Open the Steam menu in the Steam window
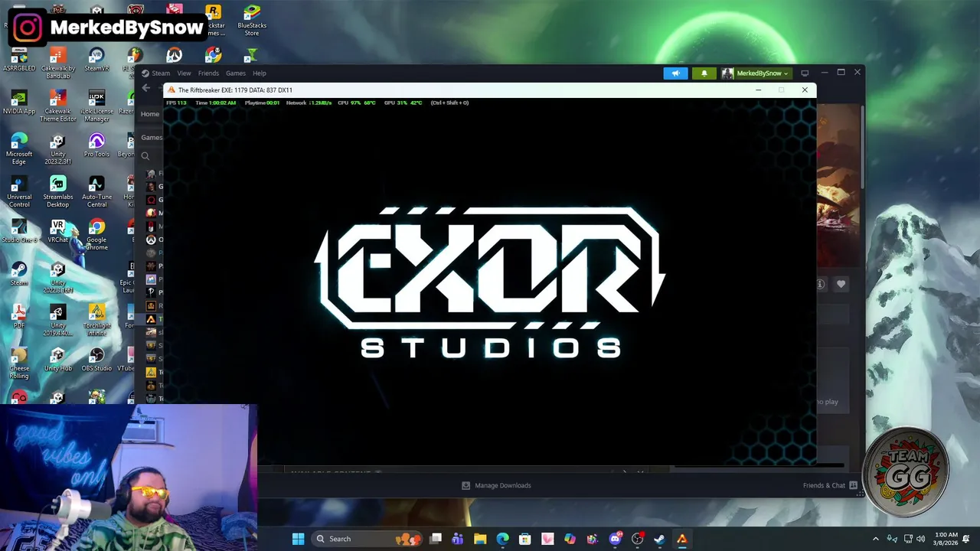This screenshot has width=980, height=551. [161, 73]
